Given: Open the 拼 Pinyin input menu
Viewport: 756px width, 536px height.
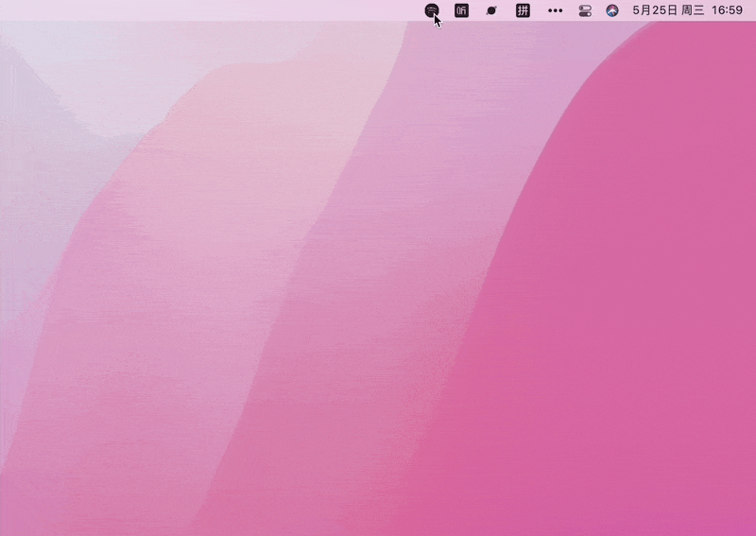Looking at the screenshot, I should (523, 10).
